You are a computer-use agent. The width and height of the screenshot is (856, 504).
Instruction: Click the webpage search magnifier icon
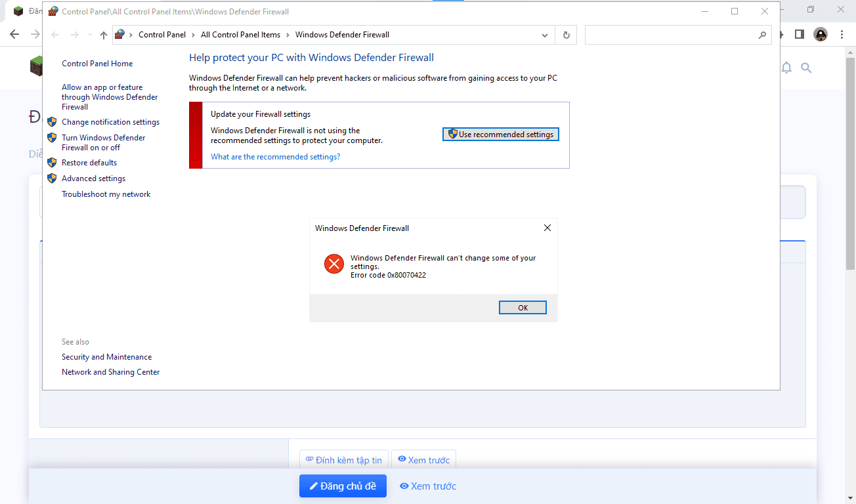[806, 68]
